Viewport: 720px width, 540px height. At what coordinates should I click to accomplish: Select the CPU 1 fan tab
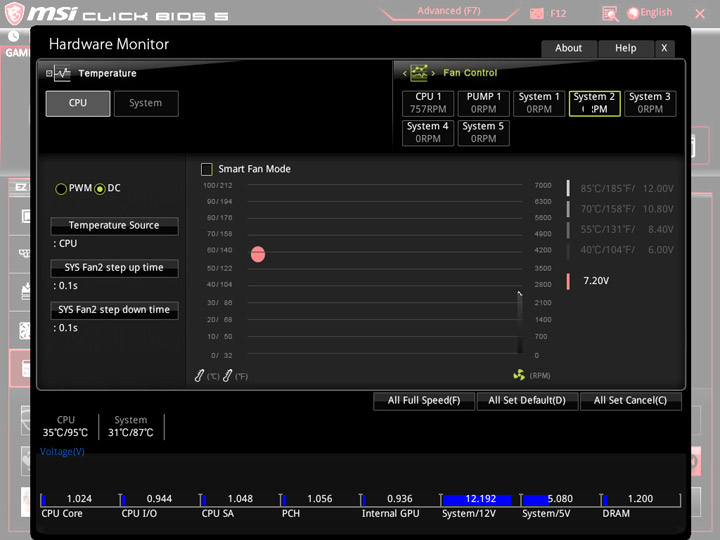(x=428, y=103)
